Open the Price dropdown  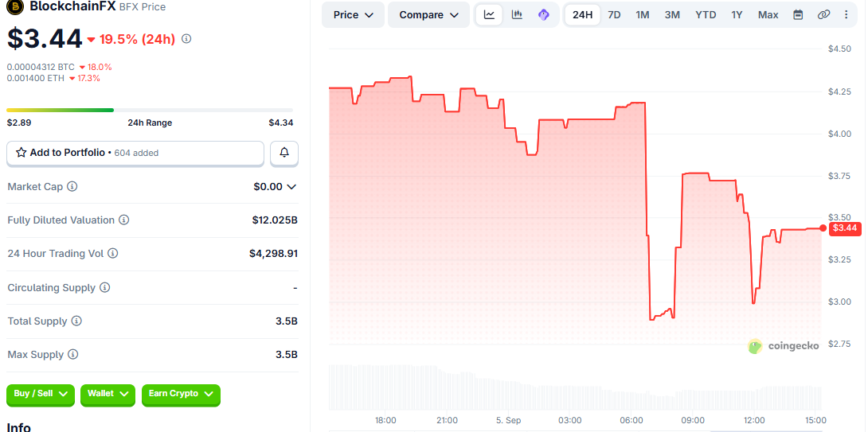point(354,15)
